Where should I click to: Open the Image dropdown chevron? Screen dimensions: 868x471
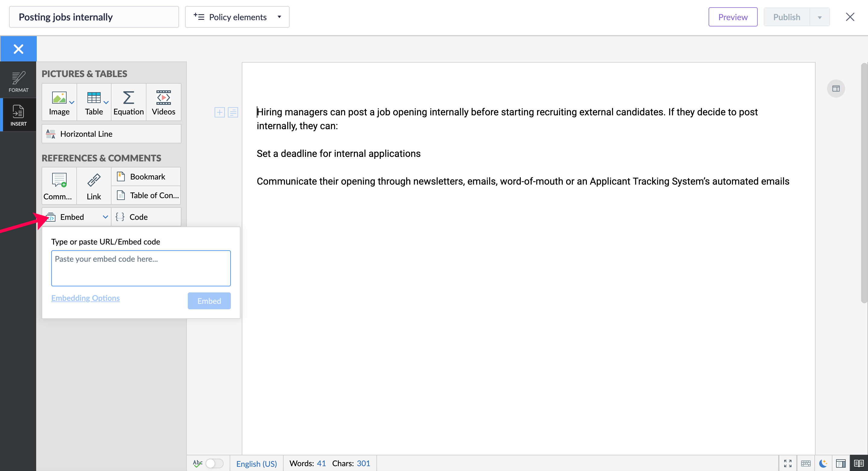click(x=72, y=102)
